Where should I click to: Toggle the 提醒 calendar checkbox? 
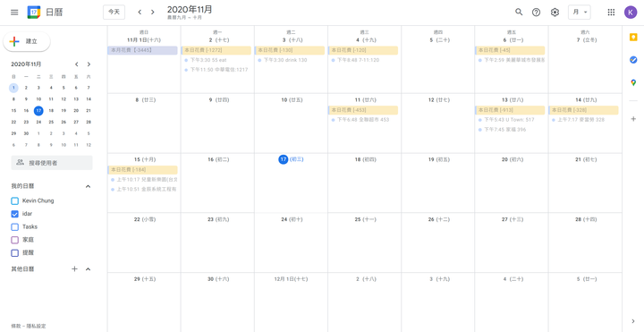click(x=15, y=253)
